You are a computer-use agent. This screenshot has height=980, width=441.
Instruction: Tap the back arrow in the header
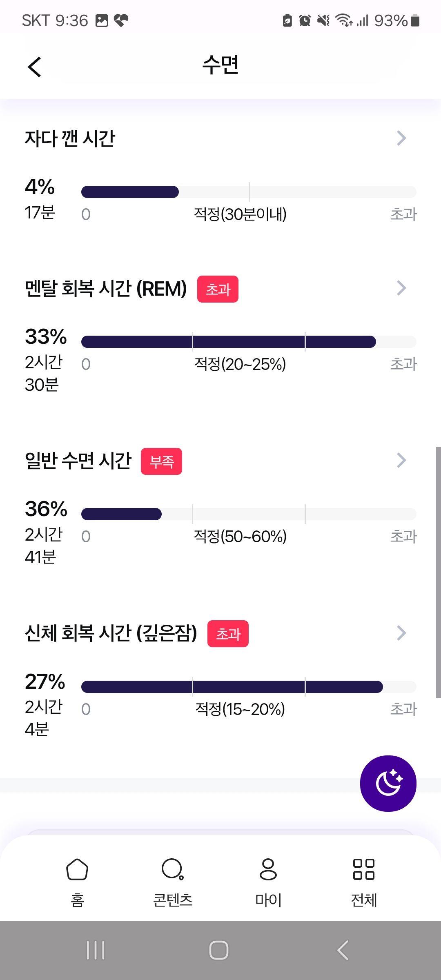click(35, 67)
